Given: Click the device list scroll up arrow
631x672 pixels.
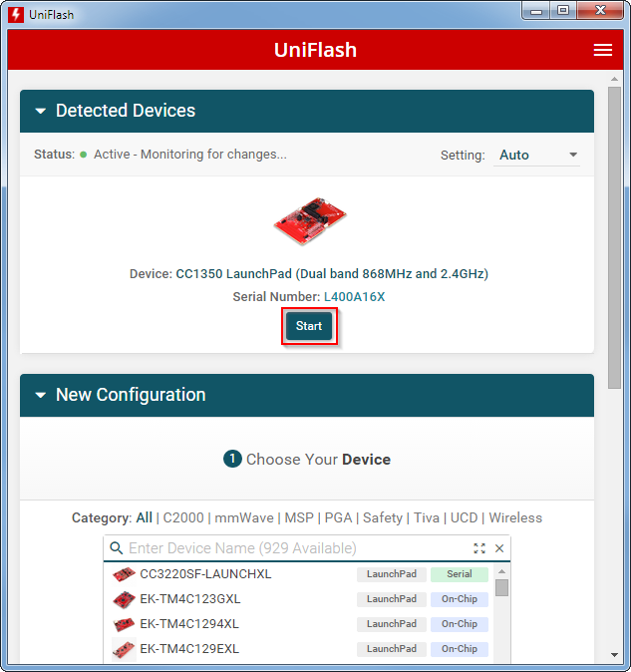Looking at the screenshot, I should click(501, 571).
